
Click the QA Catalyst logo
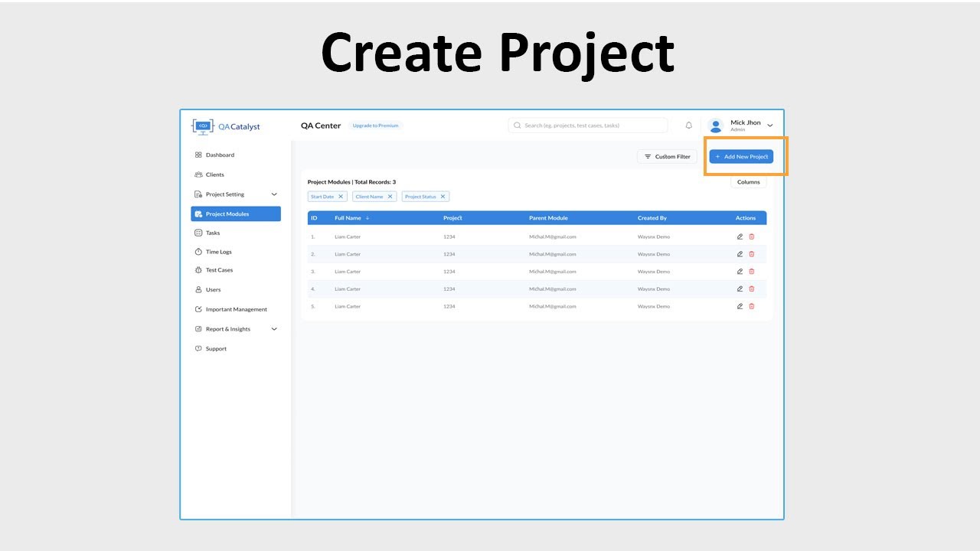tap(226, 126)
